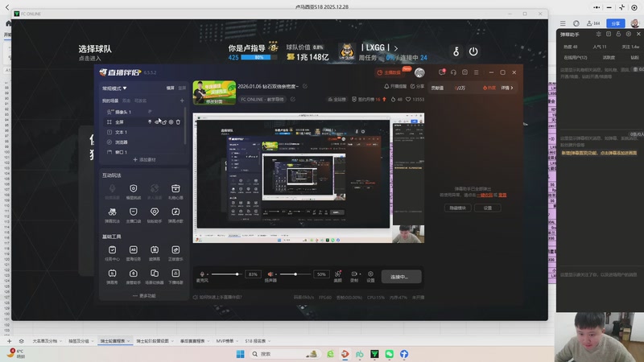Open the 主播数据 streamer data button

click(x=389, y=72)
